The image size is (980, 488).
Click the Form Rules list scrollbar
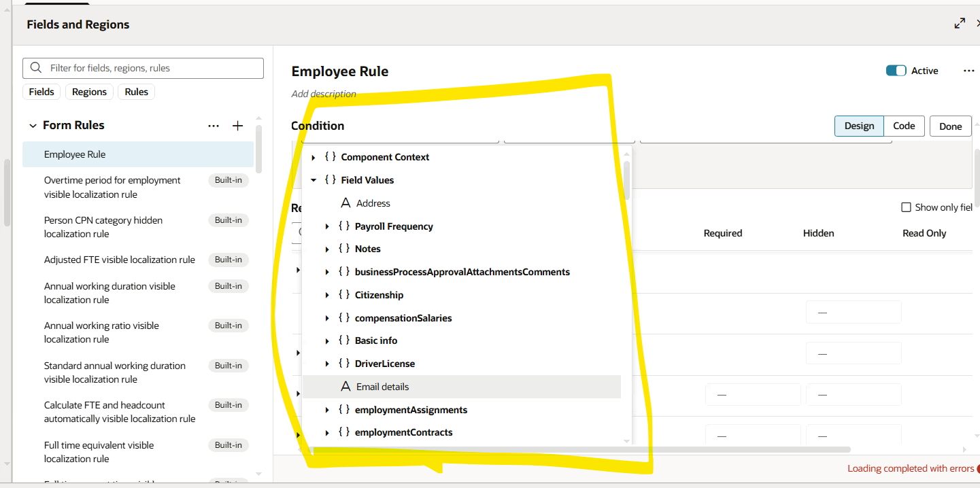click(x=258, y=150)
